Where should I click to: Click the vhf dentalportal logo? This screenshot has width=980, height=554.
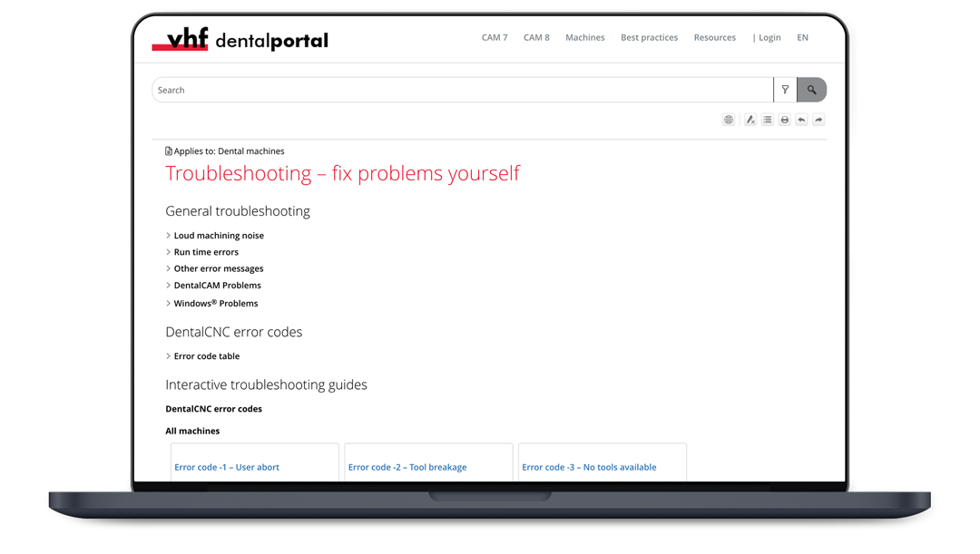240,39
